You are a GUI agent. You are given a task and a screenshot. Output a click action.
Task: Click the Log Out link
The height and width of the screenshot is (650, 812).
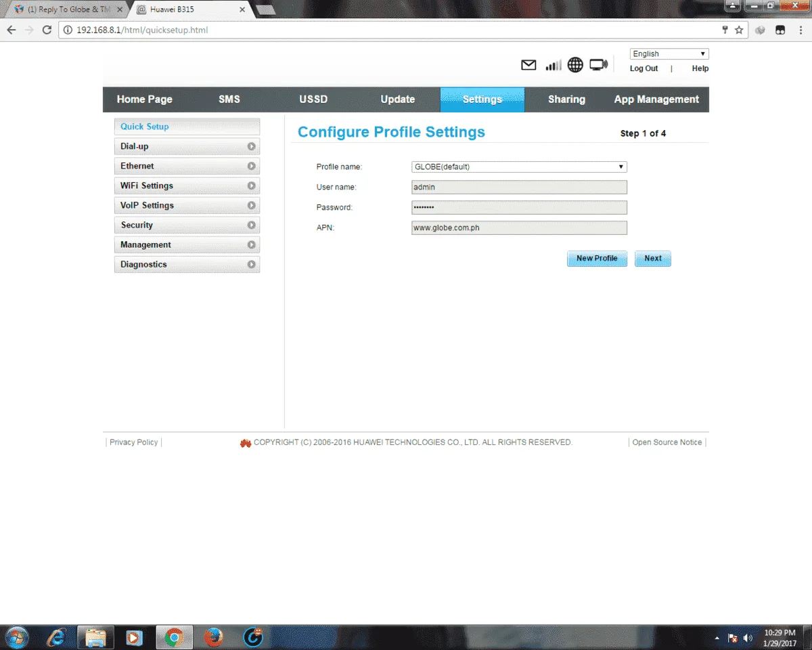click(x=644, y=68)
